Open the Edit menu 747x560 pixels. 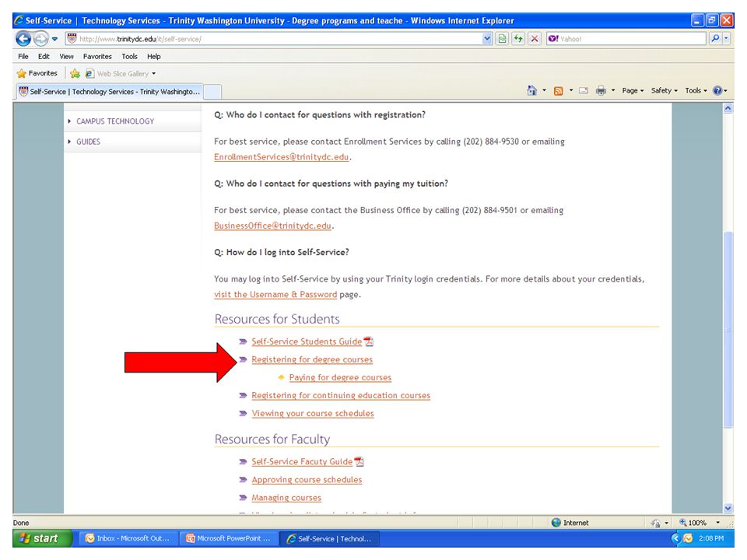(x=44, y=56)
